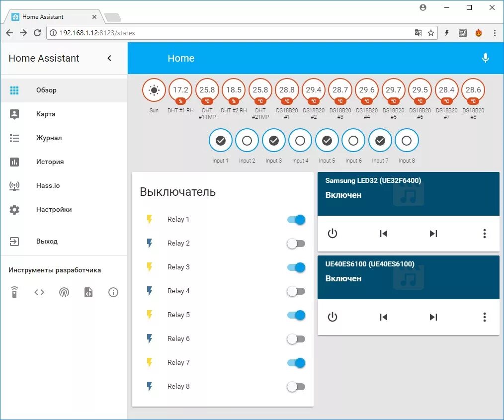Viewport: 504px width, 420px height.
Task: Open more options for Samsung LED32
Action: 485,233
